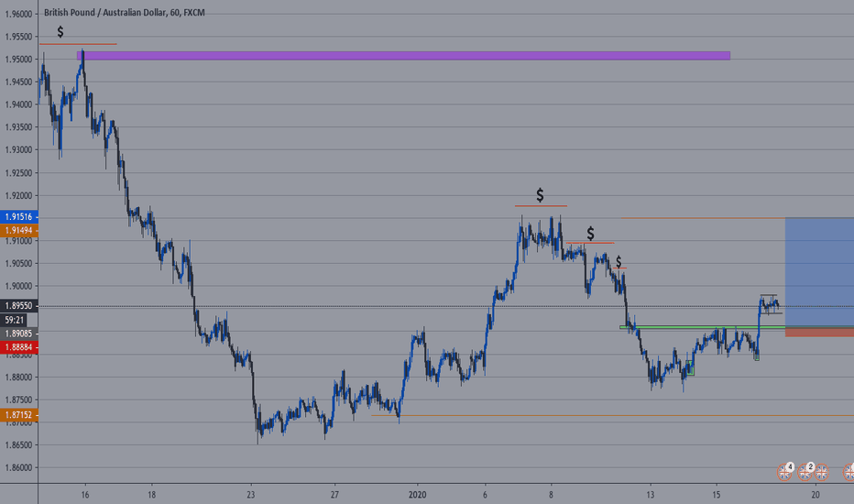
Task: Click the partially visible event icon at right edge
Action: 849,471
